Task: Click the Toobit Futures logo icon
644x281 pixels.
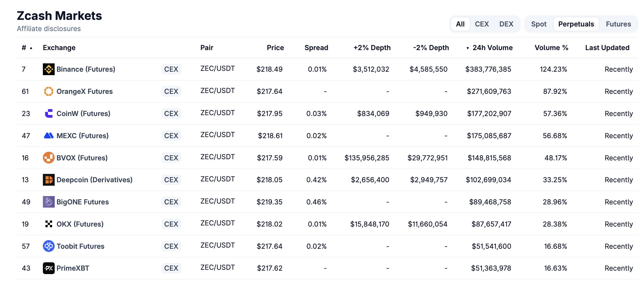Action: (x=49, y=246)
